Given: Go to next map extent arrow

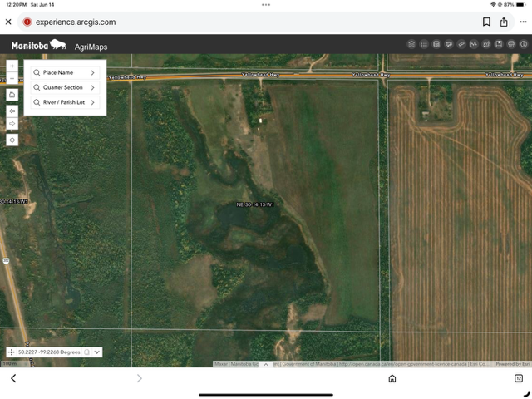Looking at the screenshot, I should 12,125.
